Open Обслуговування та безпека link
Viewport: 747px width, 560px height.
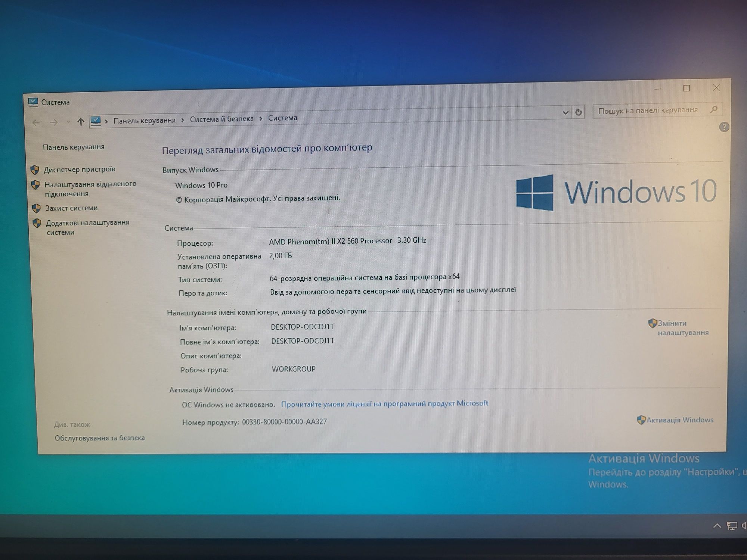point(99,438)
